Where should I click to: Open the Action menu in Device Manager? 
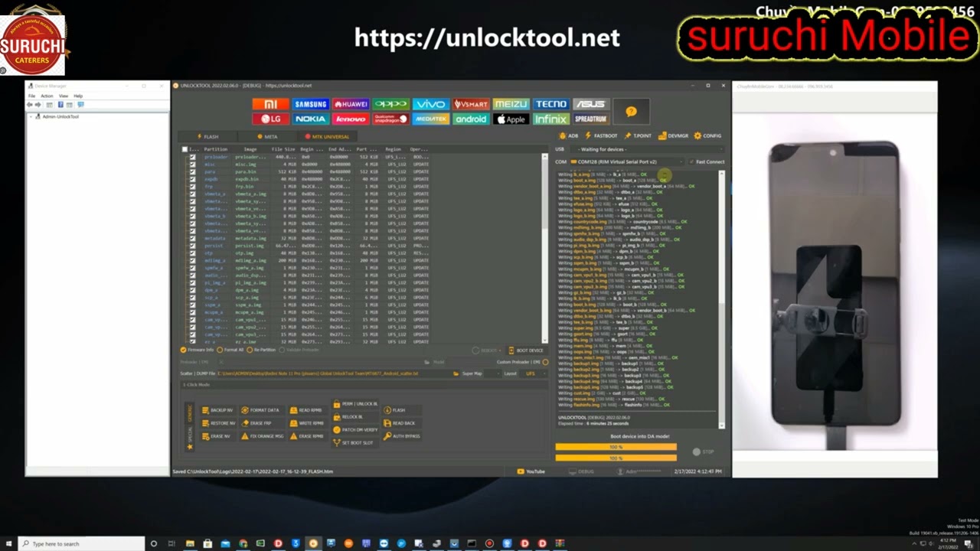click(47, 96)
